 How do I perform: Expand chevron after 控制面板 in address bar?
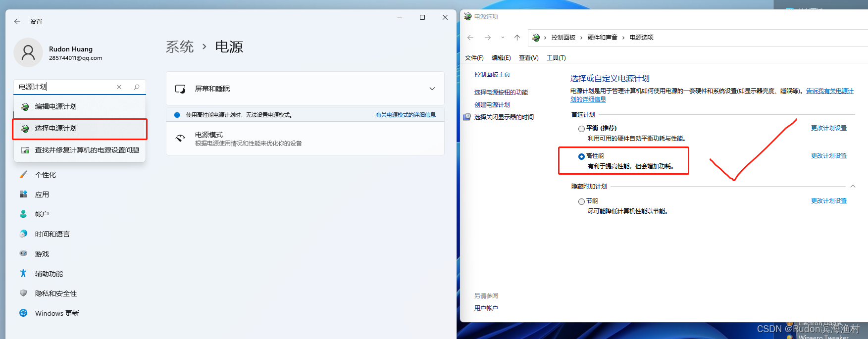click(x=581, y=38)
